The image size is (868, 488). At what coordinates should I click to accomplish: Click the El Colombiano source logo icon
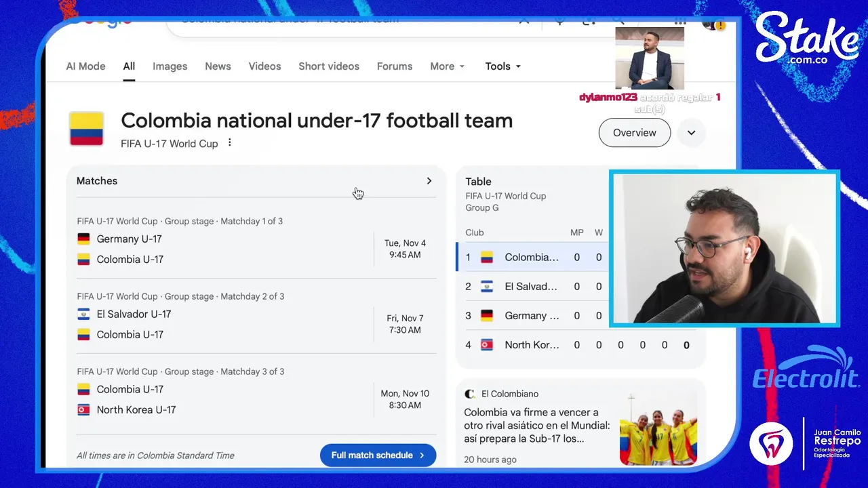click(x=469, y=394)
